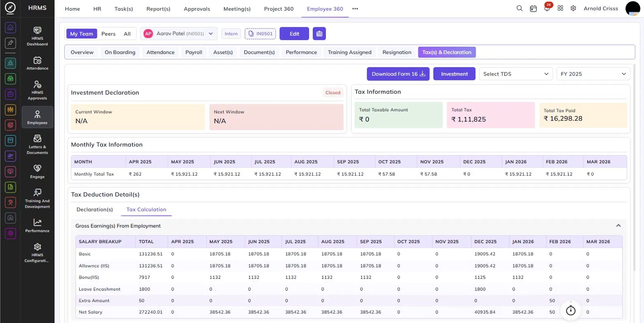Open the calendar icon in top bar
This screenshot has height=323, width=644.
(x=533, y=8)
